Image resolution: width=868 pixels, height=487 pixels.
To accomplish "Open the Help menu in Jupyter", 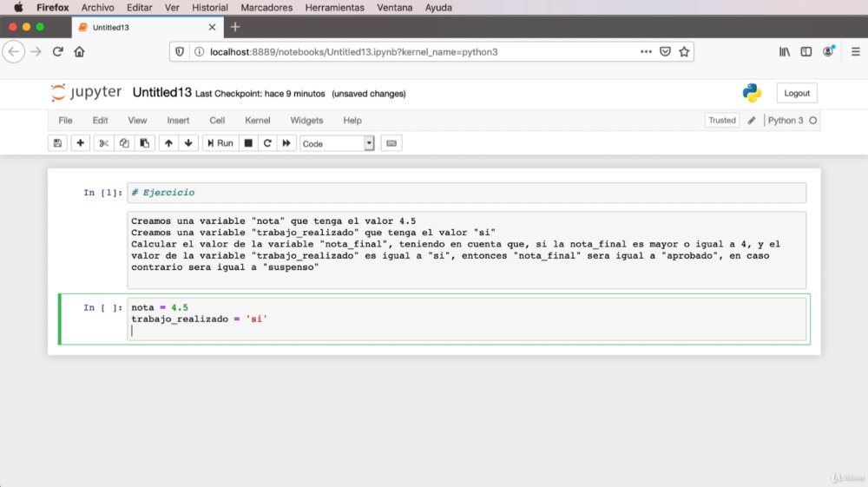I will (x=352, y=120).
